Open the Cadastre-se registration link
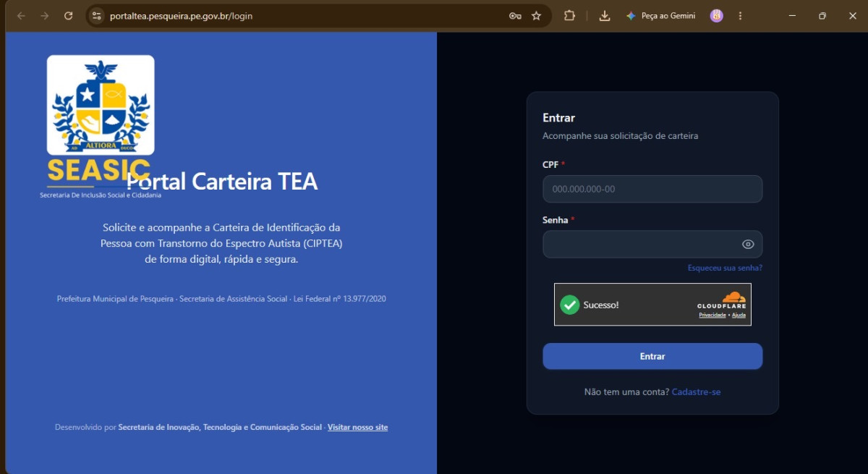This screenshot has width=868, height=474. [x=696, y=392]
